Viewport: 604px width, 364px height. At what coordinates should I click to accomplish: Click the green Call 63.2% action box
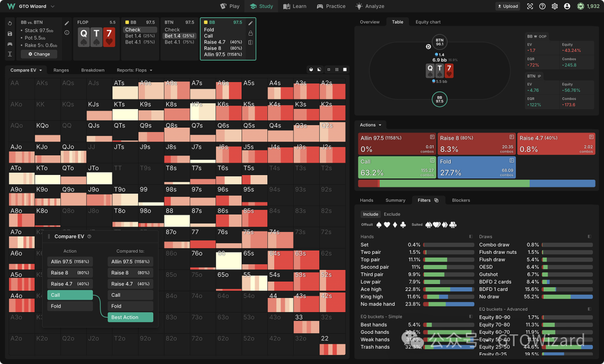point(397,167)
